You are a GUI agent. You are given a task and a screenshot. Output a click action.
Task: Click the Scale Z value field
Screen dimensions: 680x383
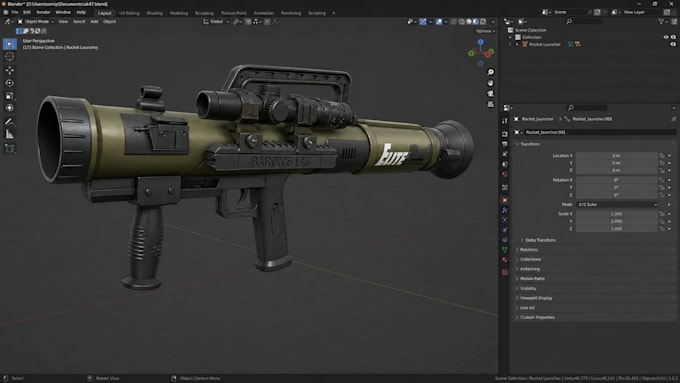616,229
